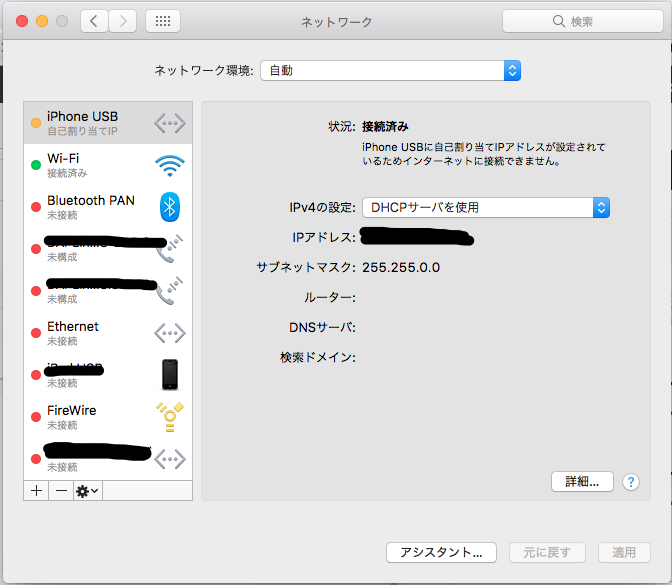Minimize the window with yellow button
672x585 pixels.
point(42,21)
